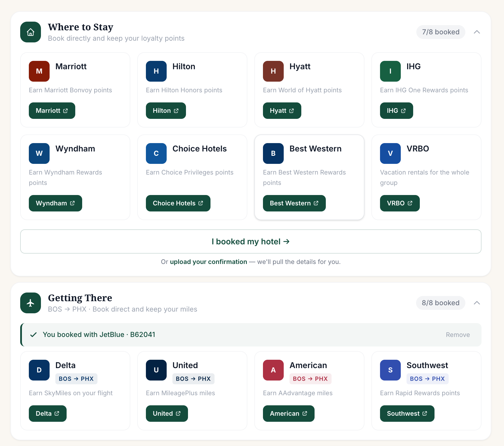504x446 pixels.
Task: Click the Where to Stay house icon
Action: 31,32
